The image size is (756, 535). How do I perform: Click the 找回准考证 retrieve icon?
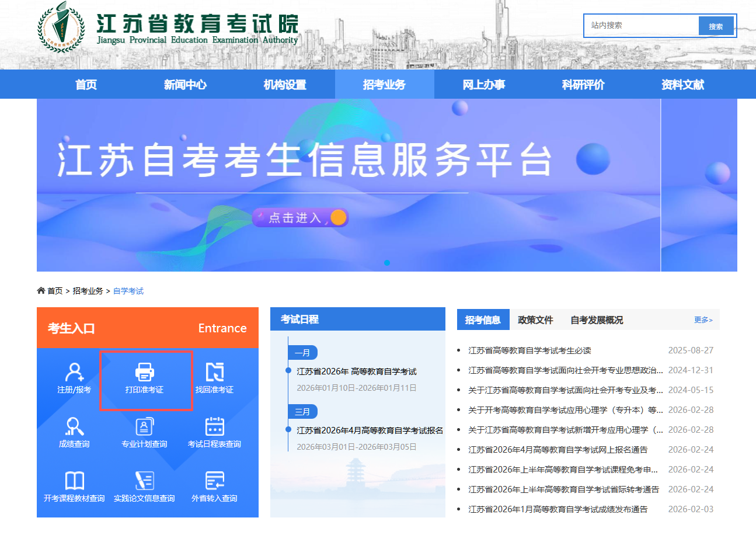[214, 372]
